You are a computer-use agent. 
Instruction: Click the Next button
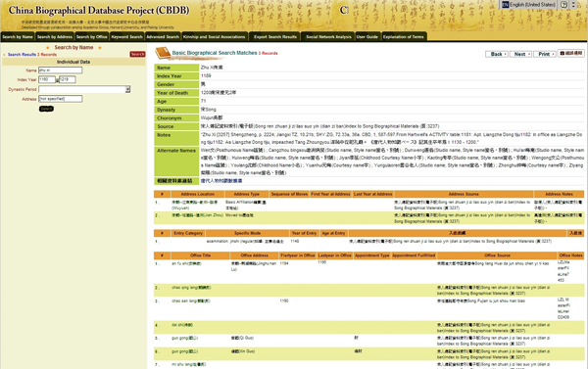[x=520, y=54]
